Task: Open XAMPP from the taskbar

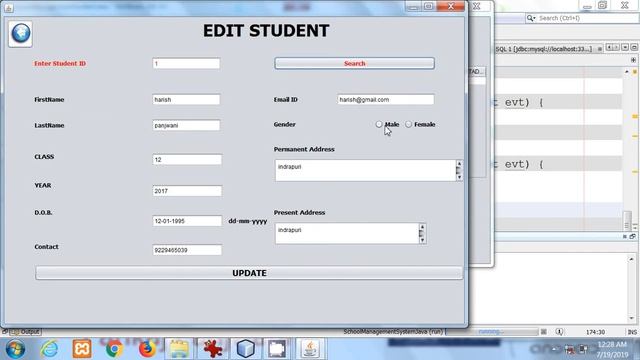Action: pyautogui.click(x=82, y=349)
